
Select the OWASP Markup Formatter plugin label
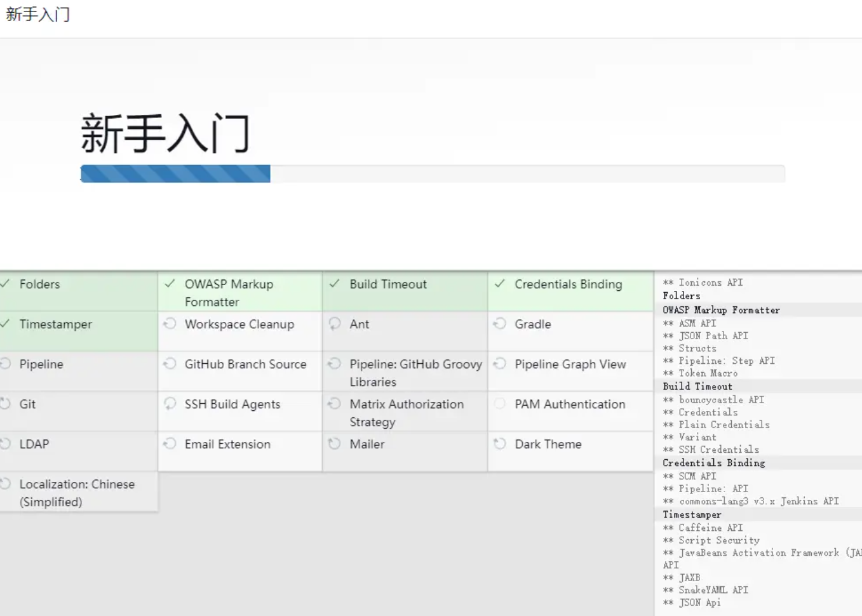pyautogui.click(x=229, y=293)
